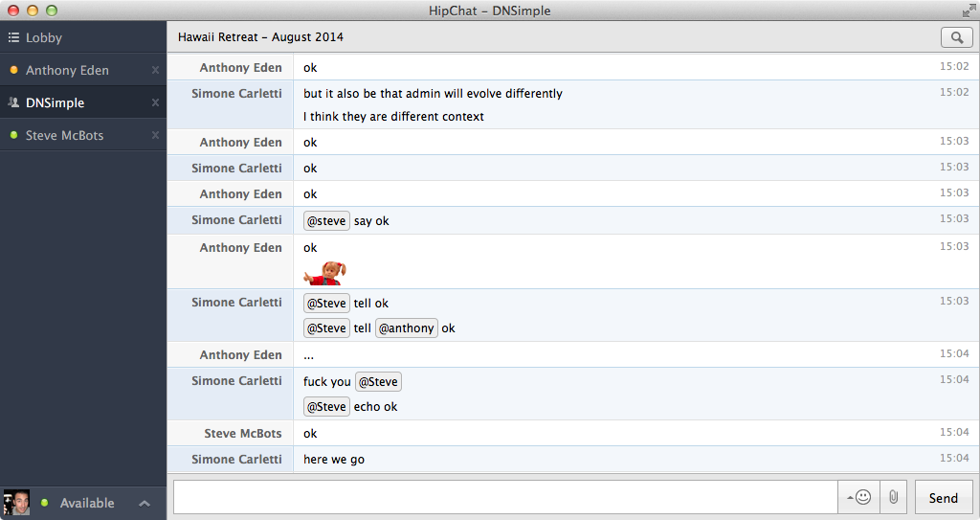Switch to the Steve McBots chat
This screenshot has width=980, height=520.
click(x=64, y=135)
